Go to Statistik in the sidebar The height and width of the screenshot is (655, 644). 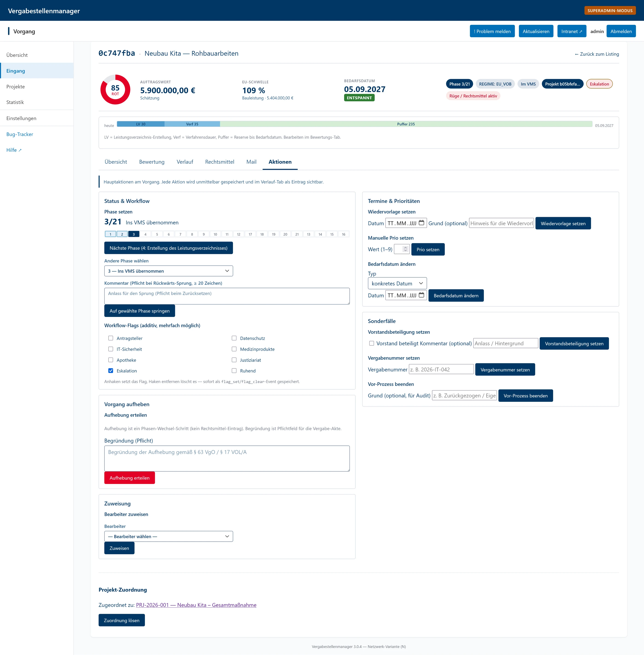point(37,102)
